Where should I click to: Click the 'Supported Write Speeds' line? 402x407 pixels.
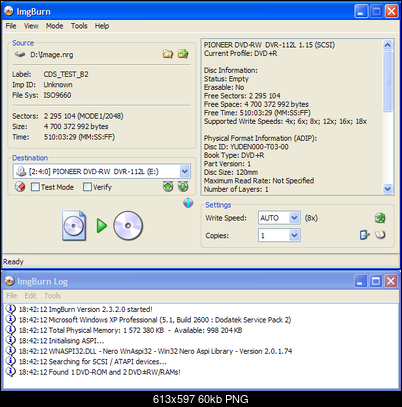285,121
